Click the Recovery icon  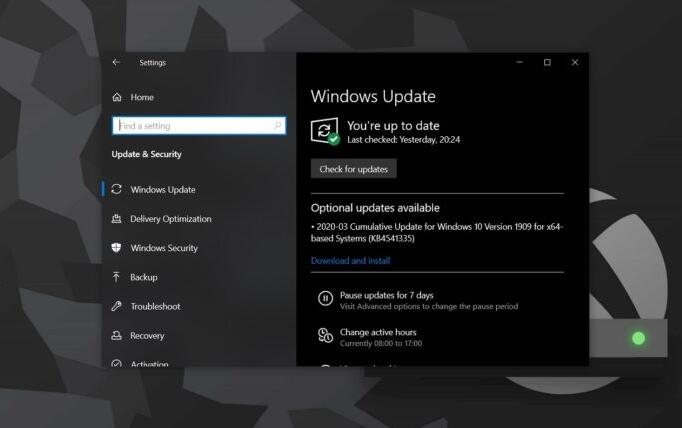(116, 335)
